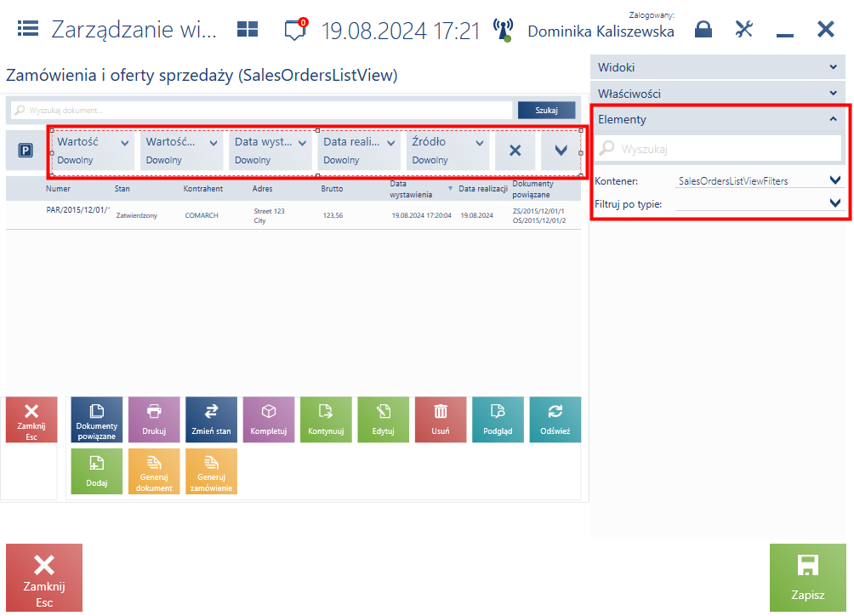
Task: Click the parking P icon
Action: click(26, 151)
